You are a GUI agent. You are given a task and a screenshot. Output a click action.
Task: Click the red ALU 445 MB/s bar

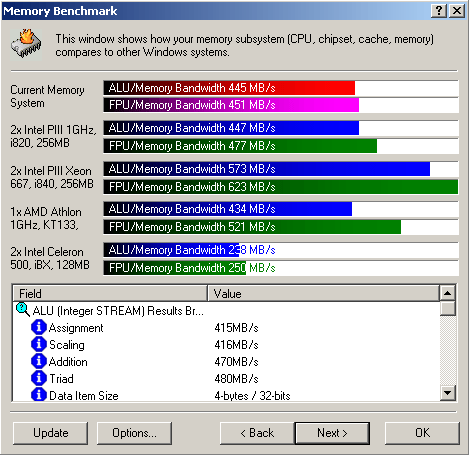click(229, 88)
